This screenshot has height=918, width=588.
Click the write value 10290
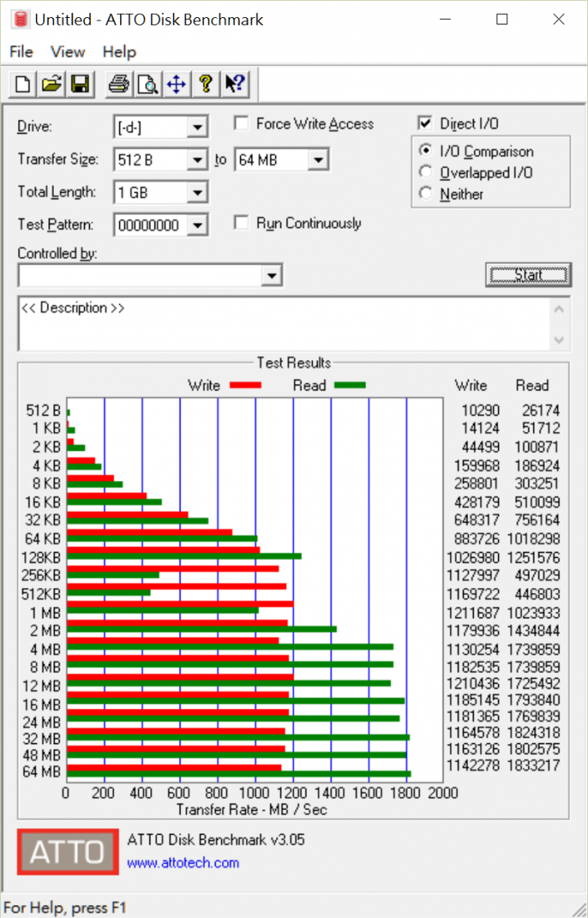(480, 411)
